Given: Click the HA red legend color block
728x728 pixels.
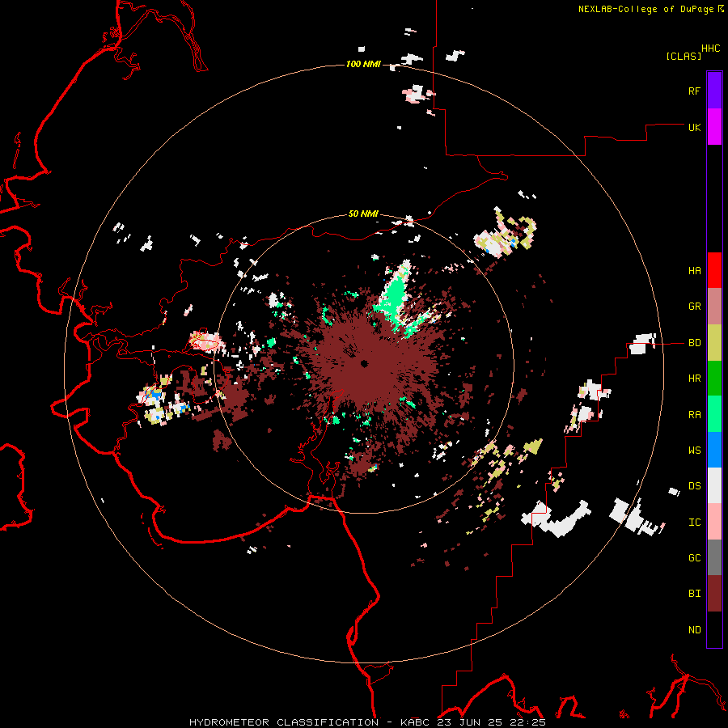Looking at the screenshot, I should click(714, 270).
